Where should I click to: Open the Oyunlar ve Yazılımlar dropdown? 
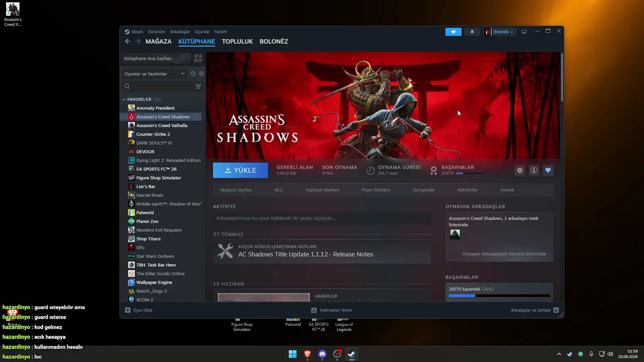point(154,74)
